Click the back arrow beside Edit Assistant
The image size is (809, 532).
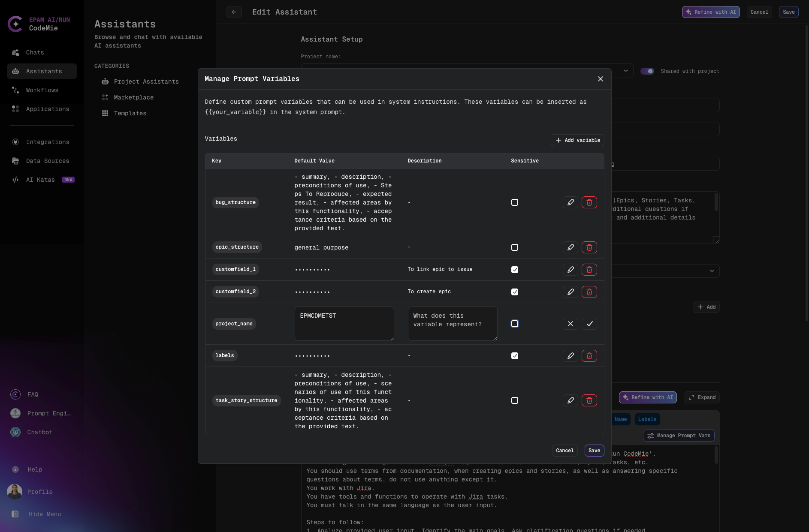[x=234, y=12]
